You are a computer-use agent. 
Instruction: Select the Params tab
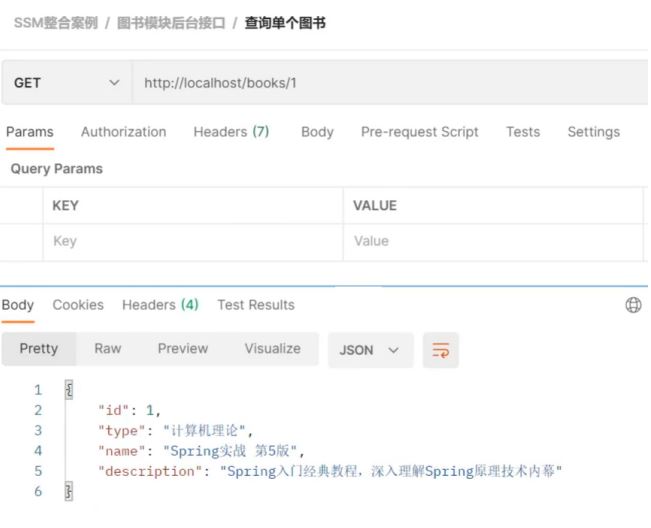(30, 132)
